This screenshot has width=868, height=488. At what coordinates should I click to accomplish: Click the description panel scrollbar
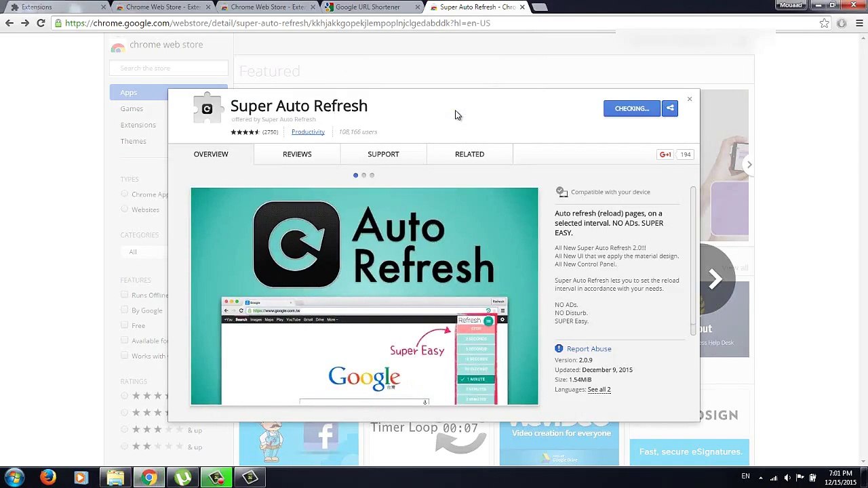693,260
